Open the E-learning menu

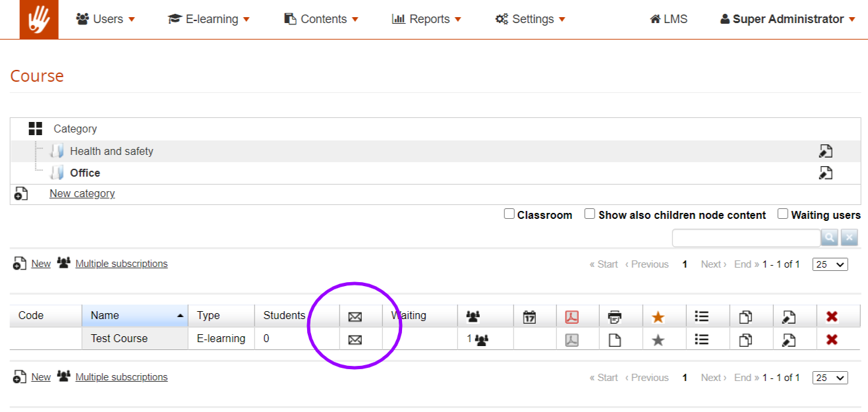click(x=209, y=19)
